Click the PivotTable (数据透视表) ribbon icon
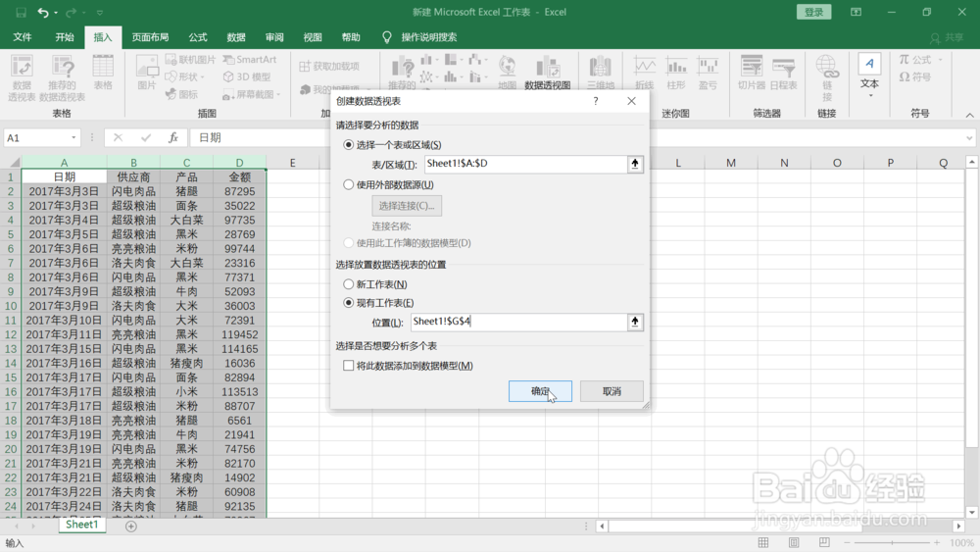The image size is (980, 552). coord(22,78)
